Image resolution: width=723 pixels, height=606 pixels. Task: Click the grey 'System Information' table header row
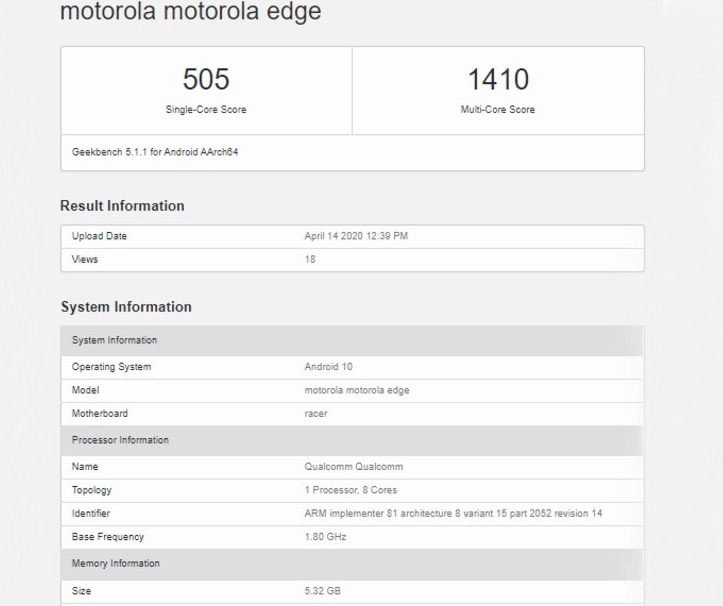(352, 340)
